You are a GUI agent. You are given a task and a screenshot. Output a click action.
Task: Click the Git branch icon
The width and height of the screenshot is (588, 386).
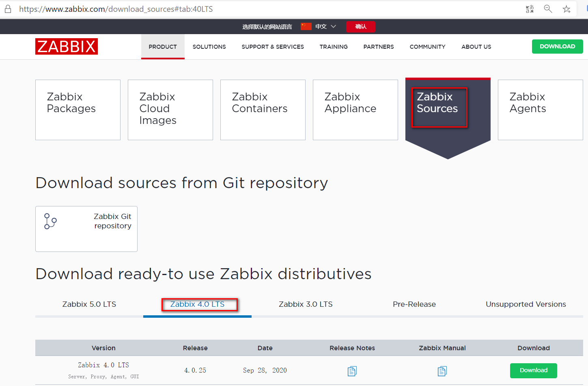pyautogui.click(x=50, y=221)
